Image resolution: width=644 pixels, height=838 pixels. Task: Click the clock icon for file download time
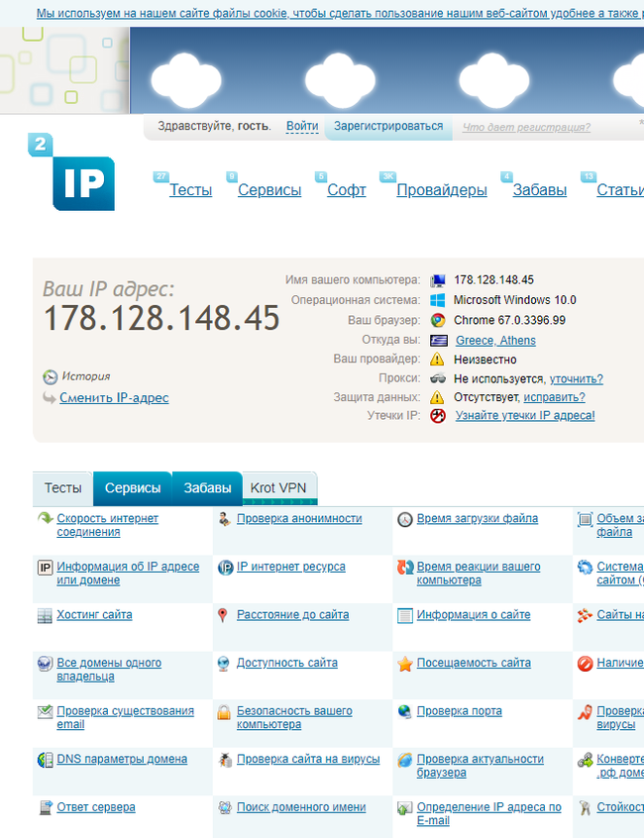pyautogui.click(x=405, y=519)
